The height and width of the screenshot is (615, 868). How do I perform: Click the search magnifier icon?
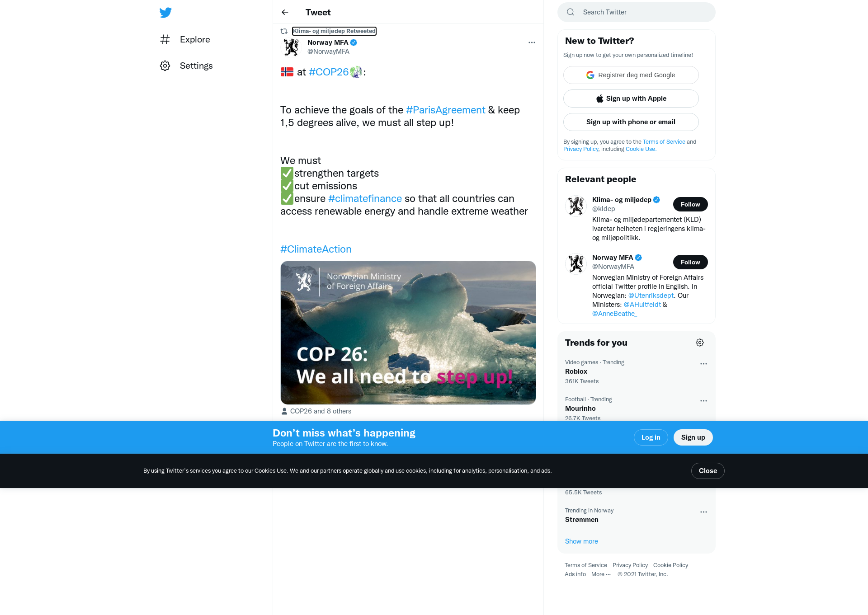pos(571,12)
